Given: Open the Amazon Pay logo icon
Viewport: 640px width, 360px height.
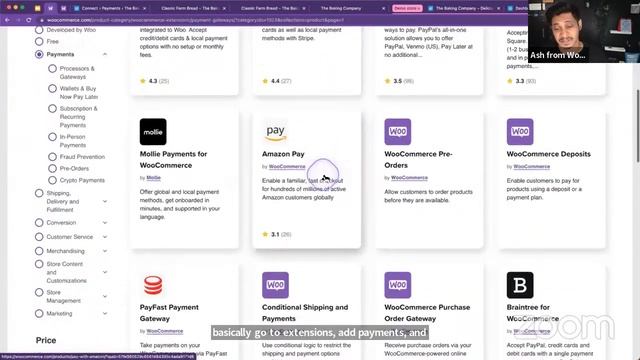Looking at the screenshot, I should 276,132.
